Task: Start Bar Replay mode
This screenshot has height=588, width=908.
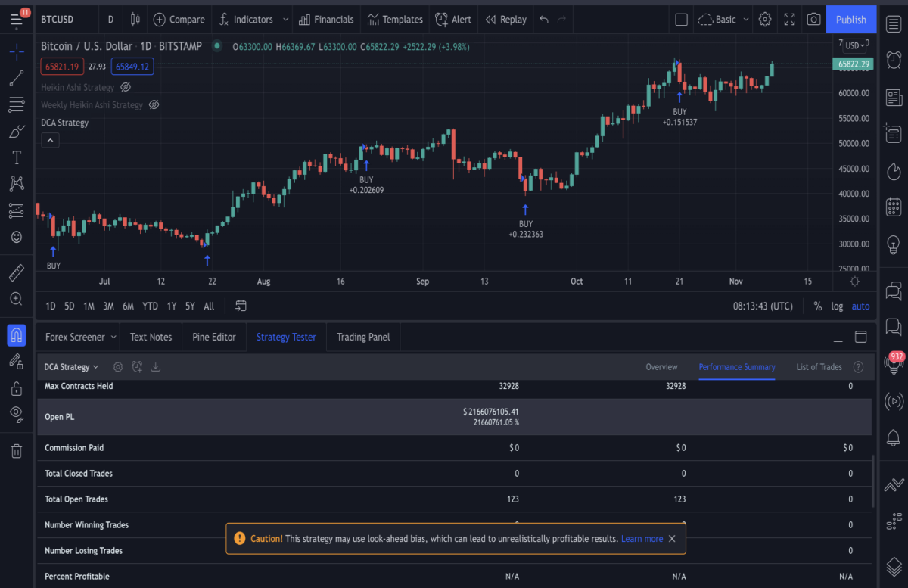Action: click(505, 20)
